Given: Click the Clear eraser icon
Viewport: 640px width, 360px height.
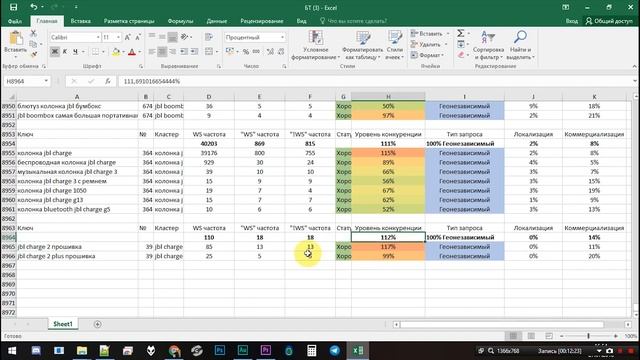Looking at the screenshot, I should (461, 55).
